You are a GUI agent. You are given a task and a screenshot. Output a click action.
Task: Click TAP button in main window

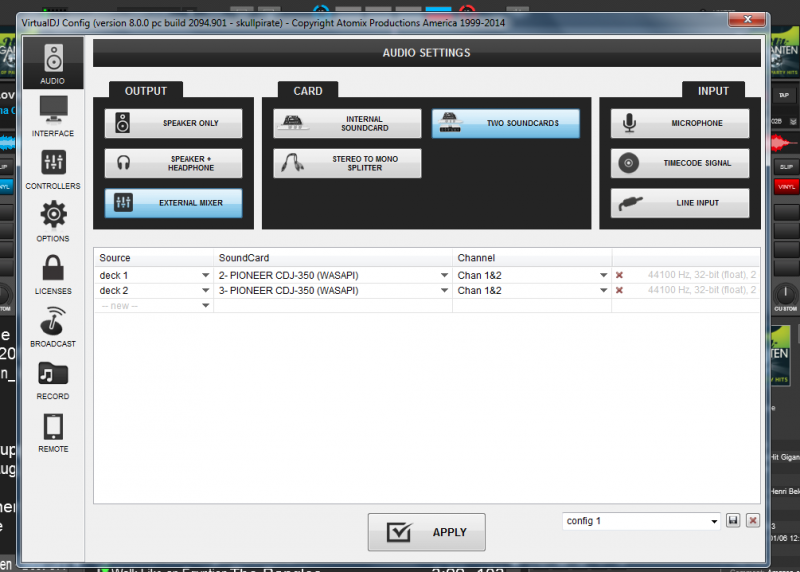click(784, 95)
